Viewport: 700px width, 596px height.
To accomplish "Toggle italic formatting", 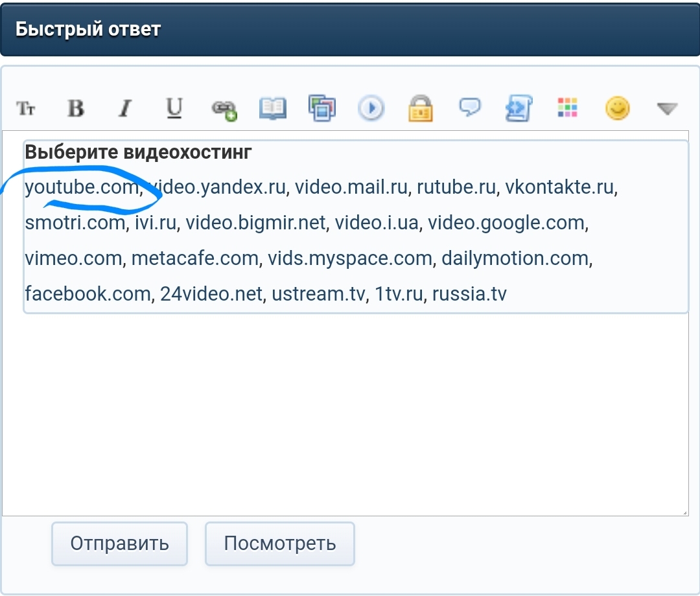I will [125, 108].
